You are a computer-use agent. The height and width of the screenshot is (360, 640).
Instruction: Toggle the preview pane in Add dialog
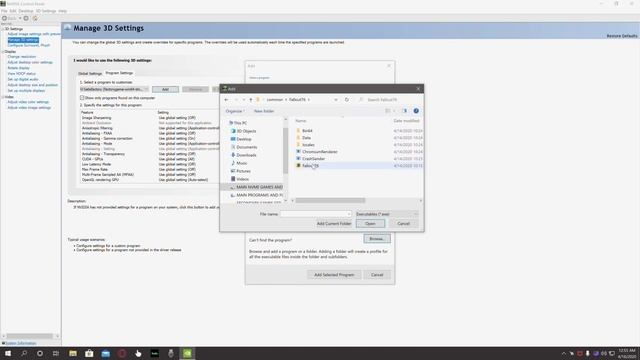pos(404,111)
